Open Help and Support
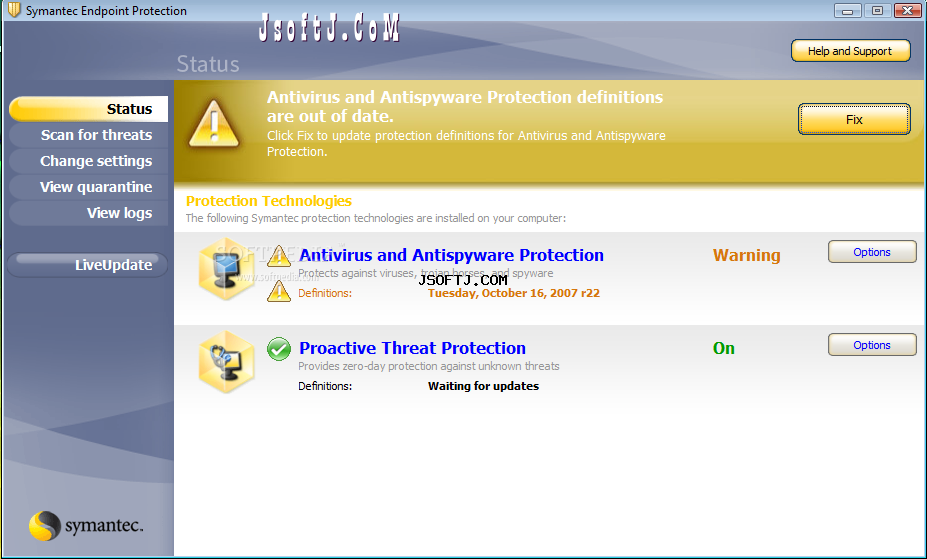This screenshot has width=927, height=559. pos(850,51)
